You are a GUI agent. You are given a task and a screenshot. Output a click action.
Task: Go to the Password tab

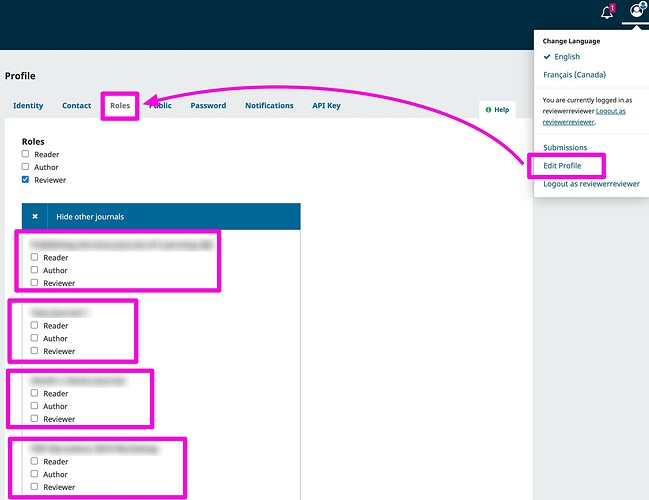(x=208, y=106)
